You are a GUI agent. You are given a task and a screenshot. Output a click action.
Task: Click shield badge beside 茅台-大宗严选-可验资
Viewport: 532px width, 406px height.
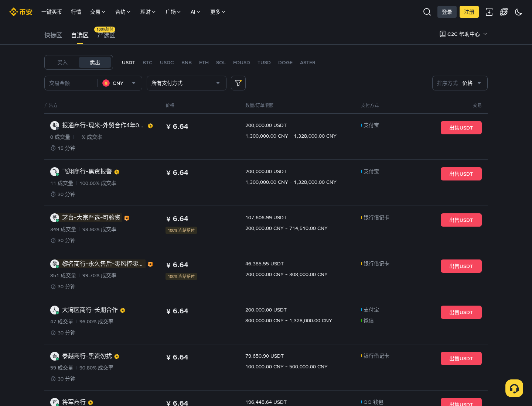127,218
